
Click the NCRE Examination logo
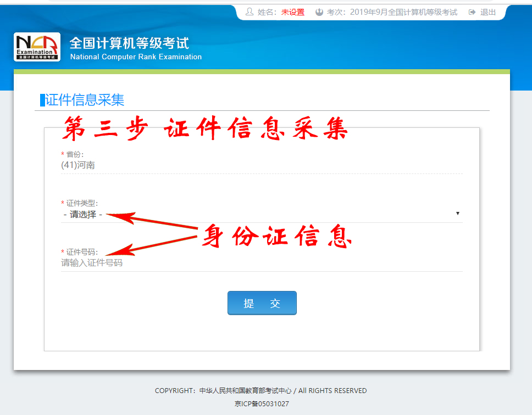[x=37, y=47]
